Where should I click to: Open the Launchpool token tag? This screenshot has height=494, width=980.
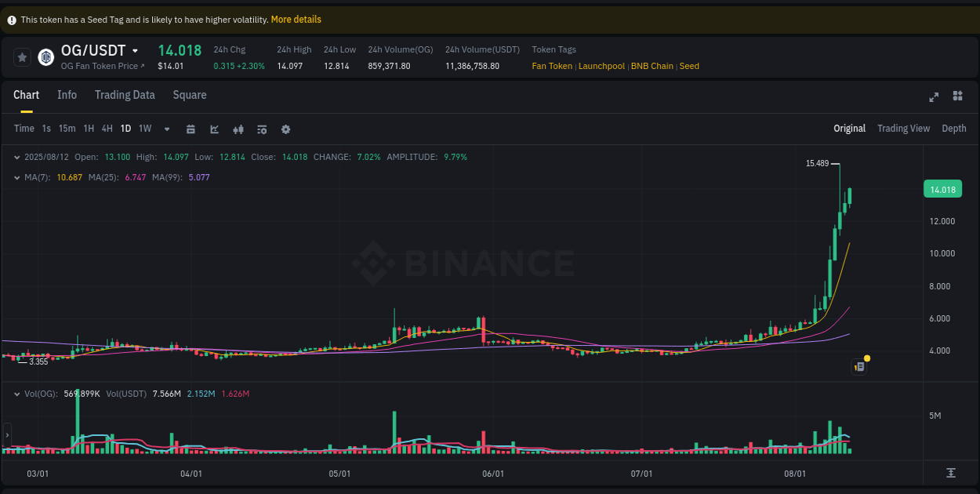[x=601, y=66]
